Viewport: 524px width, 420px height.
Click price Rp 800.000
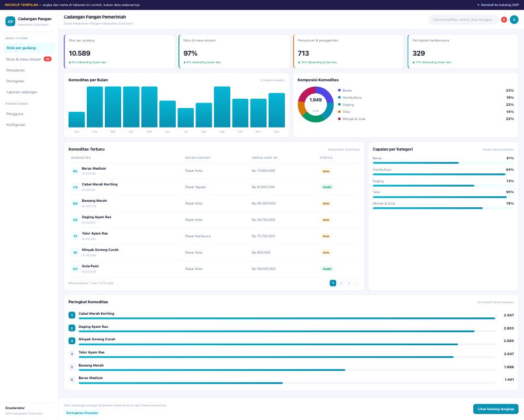click(x=261, y=253)
